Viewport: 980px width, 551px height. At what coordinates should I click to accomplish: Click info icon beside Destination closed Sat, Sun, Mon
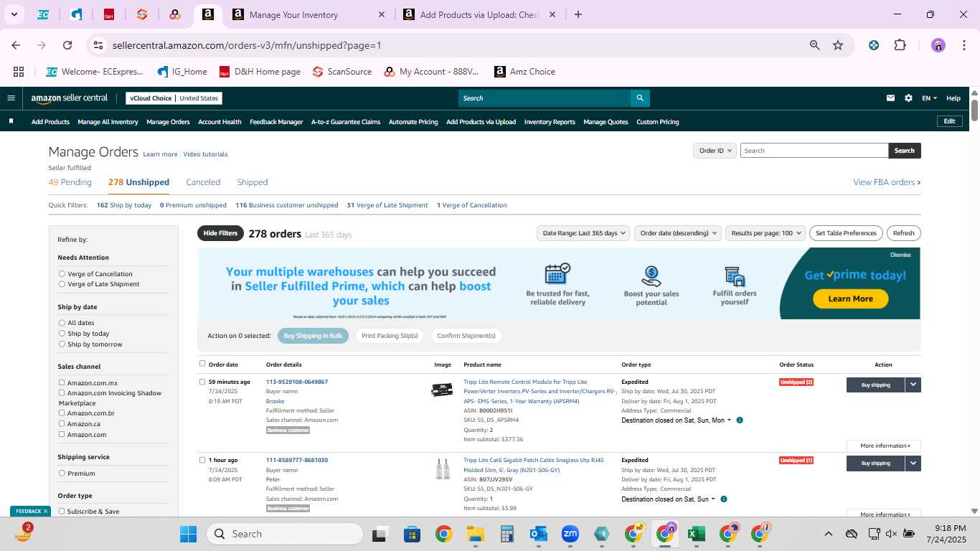pos(740,420)
